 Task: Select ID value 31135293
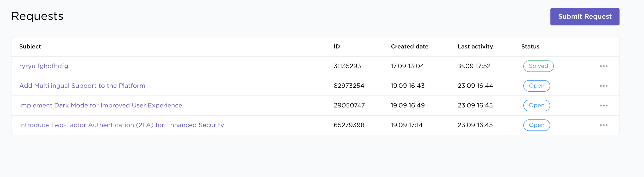pos(347,66)
